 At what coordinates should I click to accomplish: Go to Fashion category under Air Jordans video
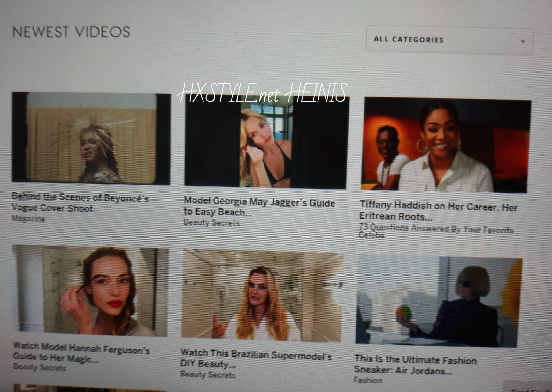pos(368,380)
